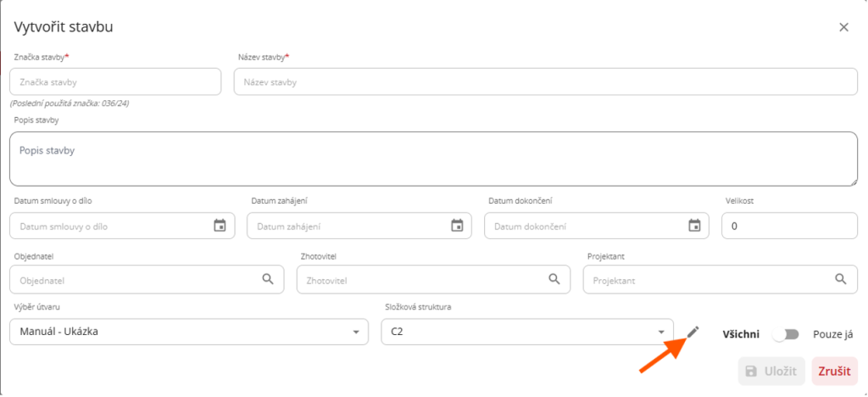868x397 pixels.
Task: Click search icon in Objednatel field
Action: [268, 279]
